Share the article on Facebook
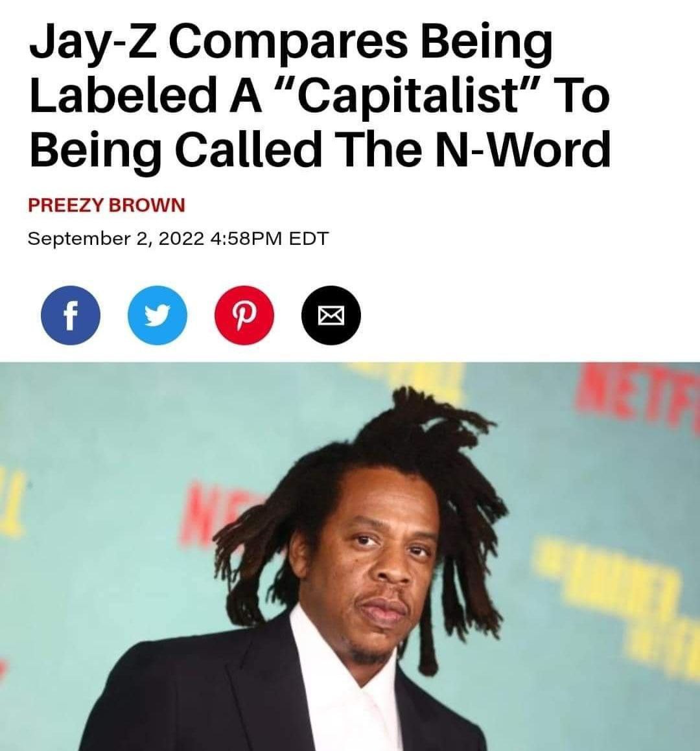The image size is (700, 751). (x=71, y=315)
